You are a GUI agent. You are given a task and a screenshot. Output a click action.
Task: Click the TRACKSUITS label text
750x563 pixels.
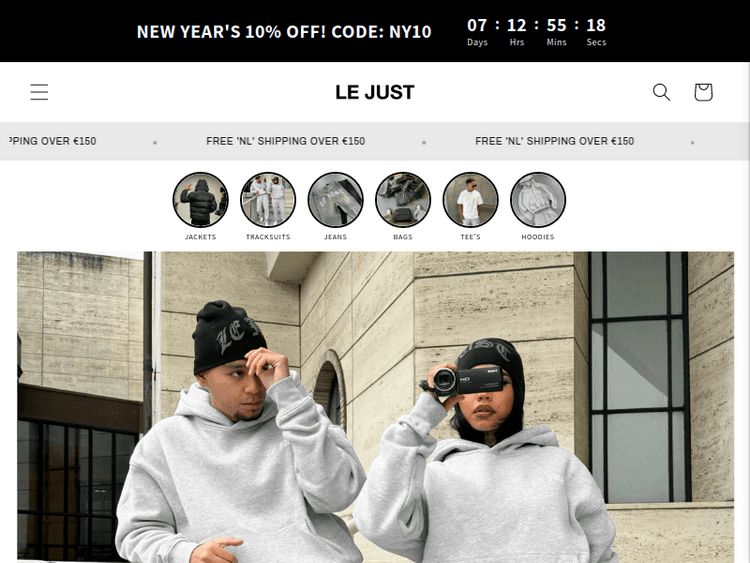coord(268,237)
